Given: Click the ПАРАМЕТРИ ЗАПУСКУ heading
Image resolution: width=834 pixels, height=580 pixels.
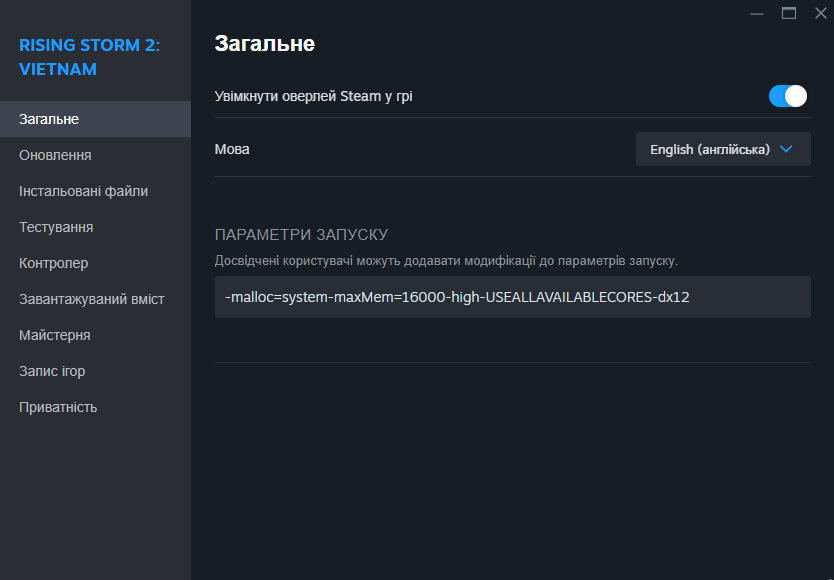Looking at the screenshot, I should click(302, 235).
